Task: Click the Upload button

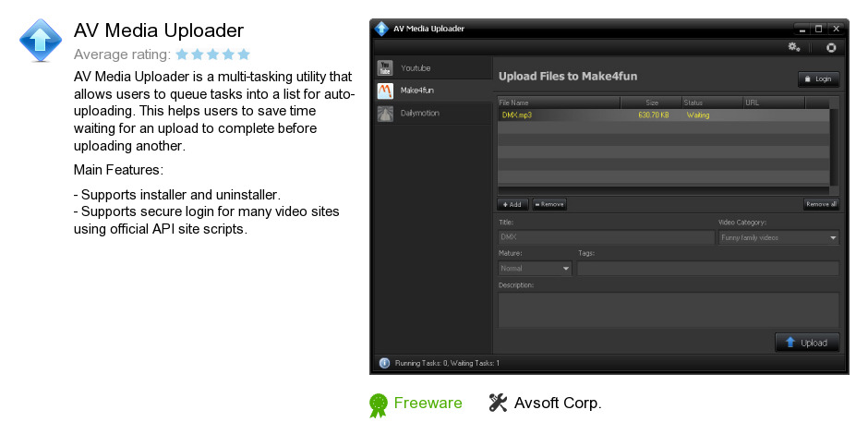Action: point(806,343)
